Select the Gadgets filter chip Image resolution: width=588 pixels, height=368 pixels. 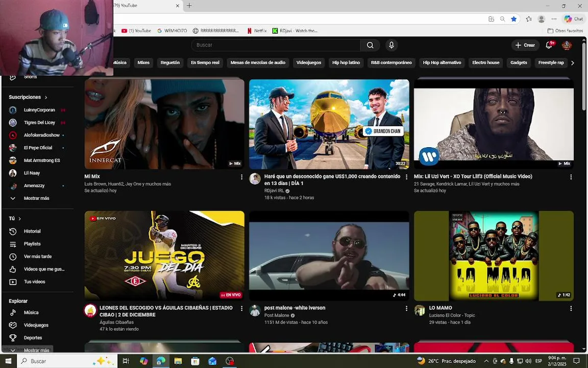coord(519,63)
